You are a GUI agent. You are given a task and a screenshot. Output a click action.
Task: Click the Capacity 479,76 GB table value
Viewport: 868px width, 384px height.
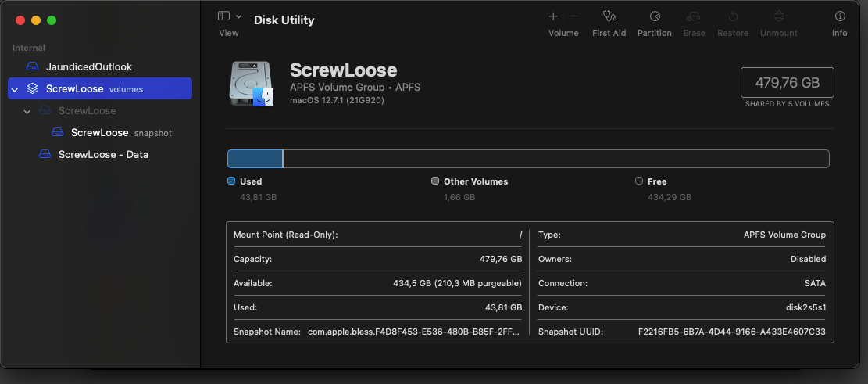coord(501,259)
